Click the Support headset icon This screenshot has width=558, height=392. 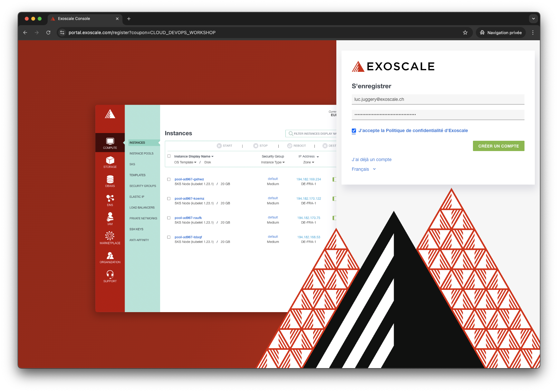(110, 274)
